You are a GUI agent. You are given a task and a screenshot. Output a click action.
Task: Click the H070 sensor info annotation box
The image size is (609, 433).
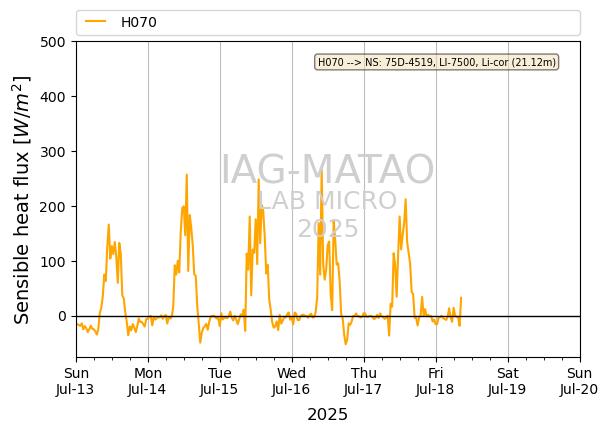click(x=437, y=62)
